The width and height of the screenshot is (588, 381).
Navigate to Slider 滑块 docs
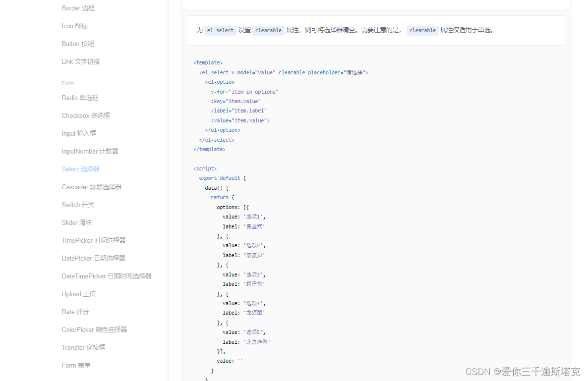[x=76, y=222]
